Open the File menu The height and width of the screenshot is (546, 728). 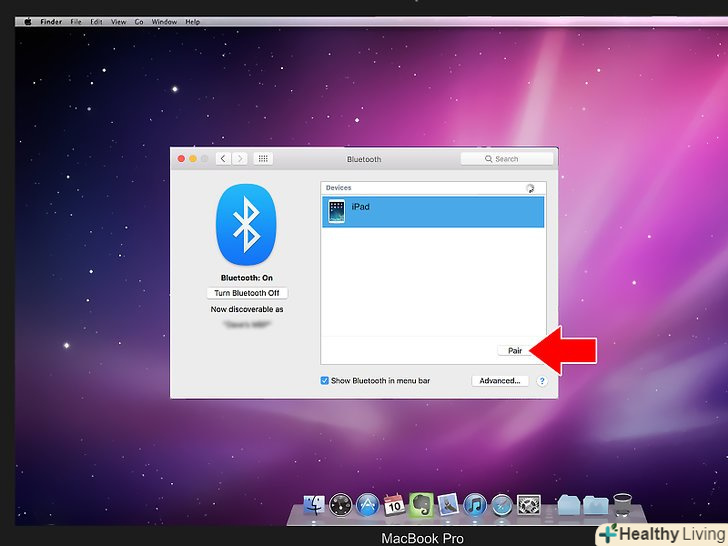[76, 22]
